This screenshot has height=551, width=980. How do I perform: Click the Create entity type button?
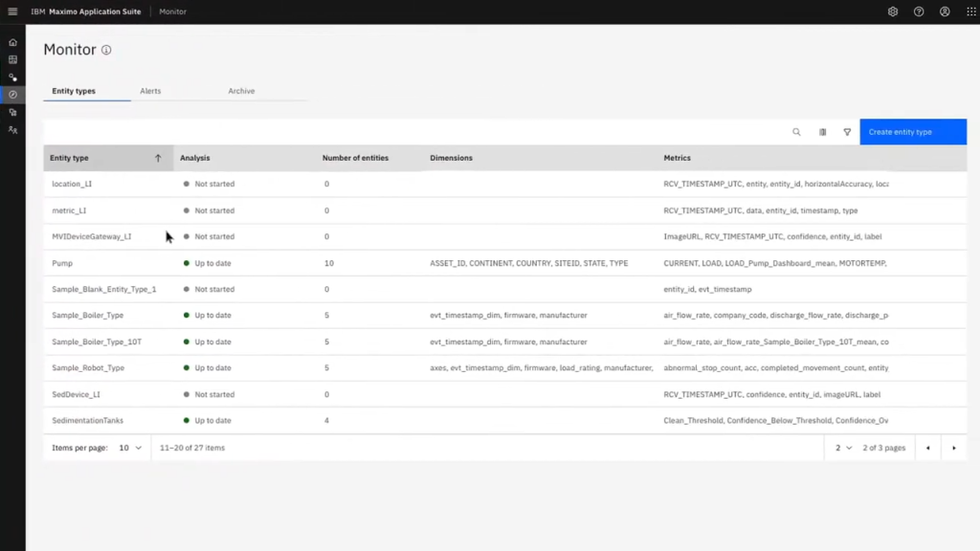tap(913, 131)
